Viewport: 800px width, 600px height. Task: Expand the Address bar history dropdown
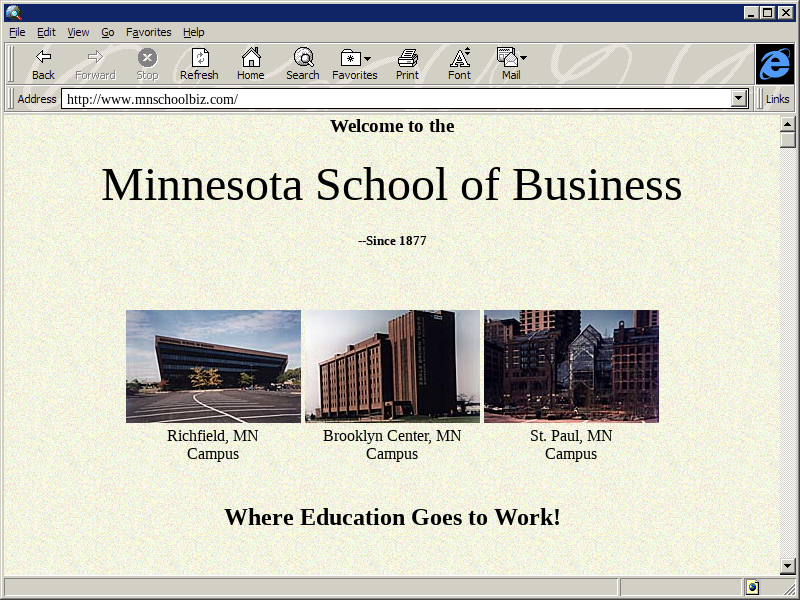pyautogui.click(x=740, y=99)
